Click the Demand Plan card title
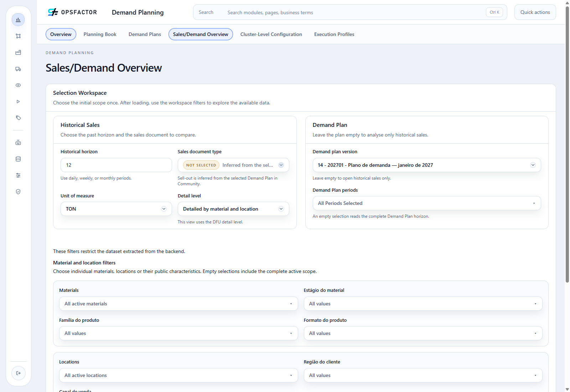Screen dimensions: 570x392 (x=330, y=125)
